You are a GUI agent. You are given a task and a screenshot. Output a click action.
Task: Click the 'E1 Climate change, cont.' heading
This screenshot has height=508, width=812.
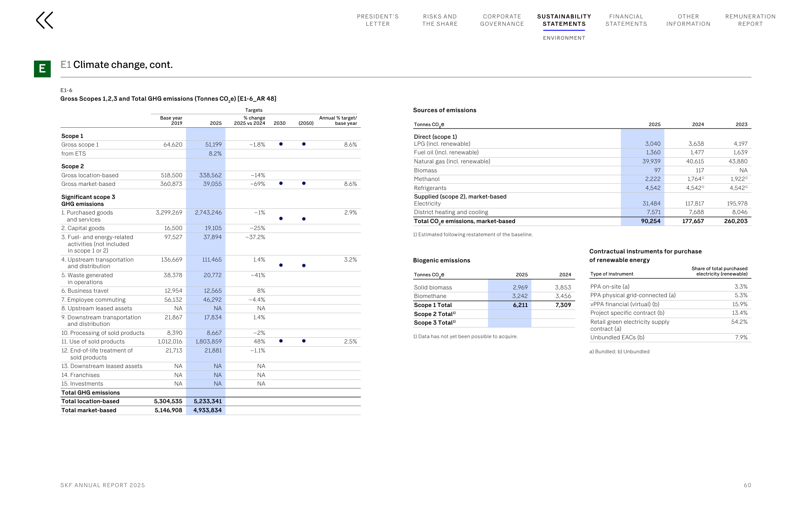coord(117,65)
